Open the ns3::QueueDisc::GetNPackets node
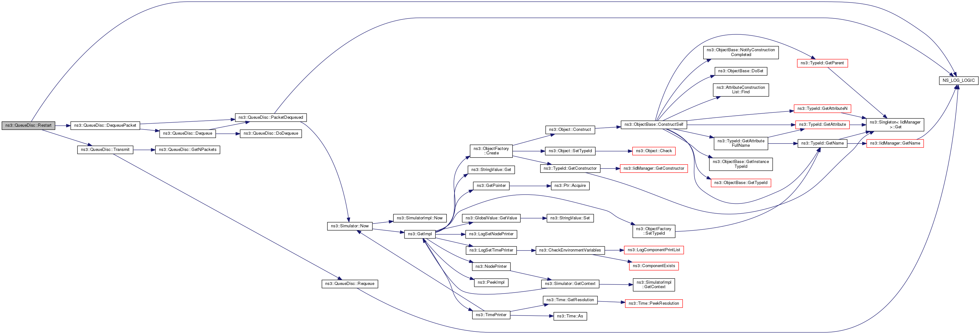The height and width of the screenshot is (334, 980). (x=188, y=150)
